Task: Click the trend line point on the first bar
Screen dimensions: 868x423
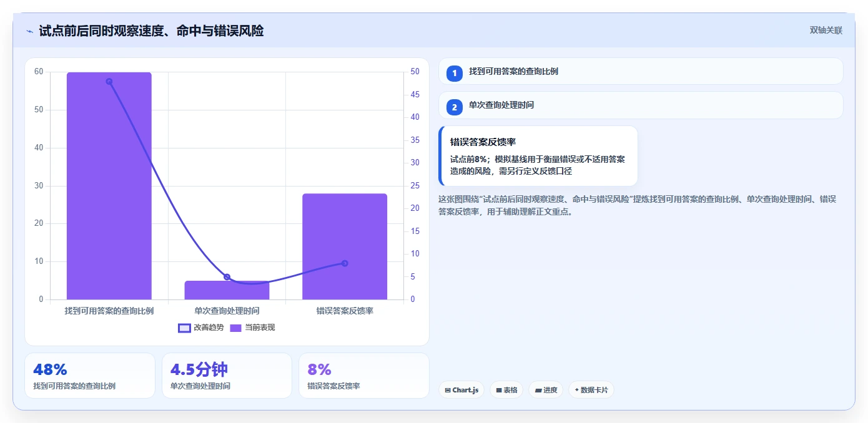Action: 109,81
